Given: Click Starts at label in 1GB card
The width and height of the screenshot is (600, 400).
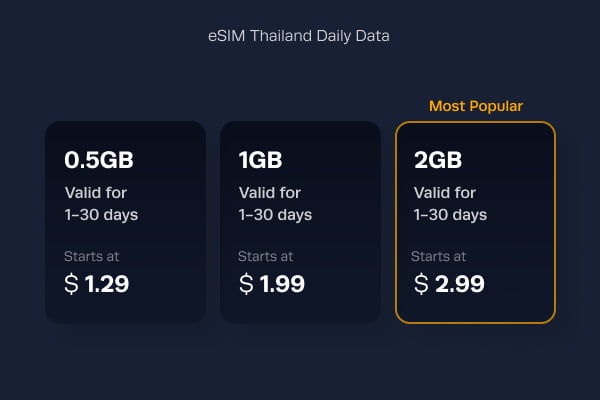Looking at the screenshot, I should (266, 256).
